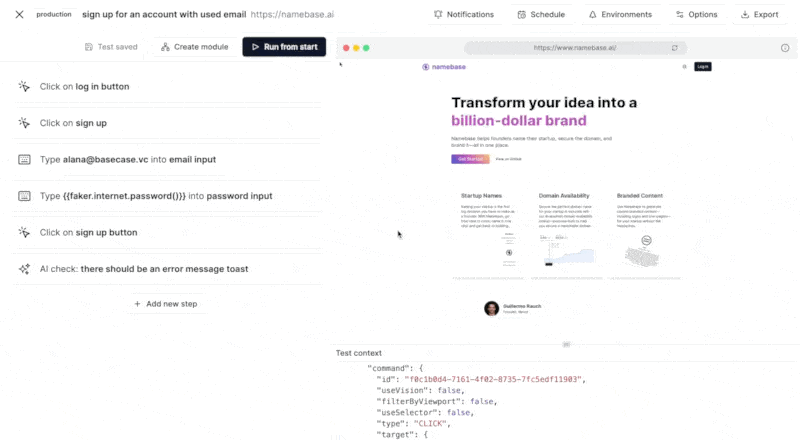Click sparkle icon of AI check step
800x440 pixels.
click(24, 269)
